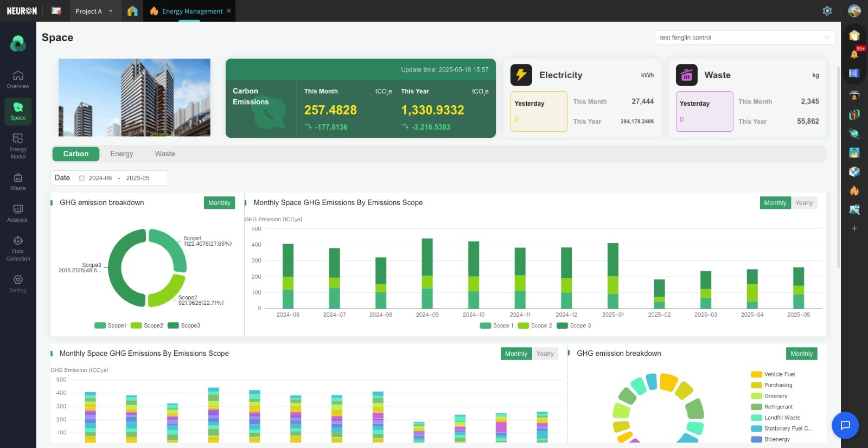868x448 pixels.
Task: Toggle Landfill Waste legend entry
Action: coord(776,418)
